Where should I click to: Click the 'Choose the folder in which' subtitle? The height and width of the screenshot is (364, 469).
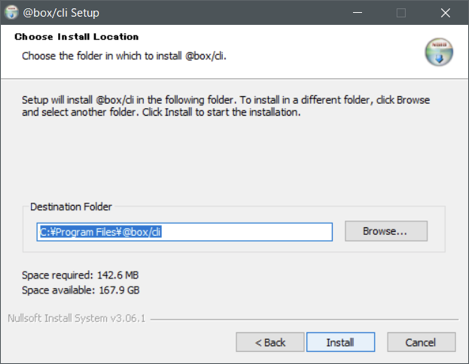124,56
